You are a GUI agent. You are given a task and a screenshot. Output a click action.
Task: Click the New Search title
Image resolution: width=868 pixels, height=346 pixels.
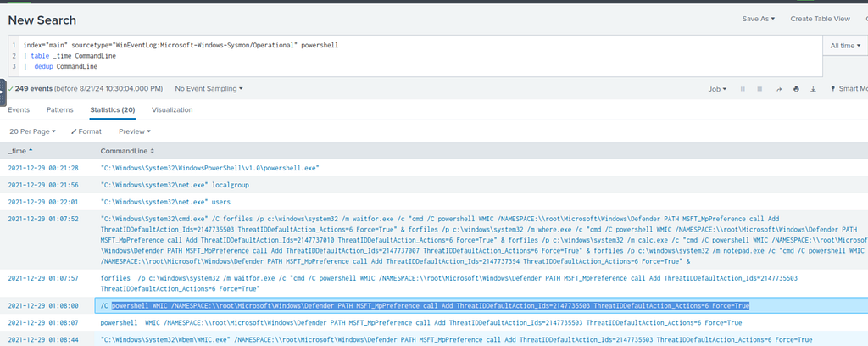pos(42,20)
